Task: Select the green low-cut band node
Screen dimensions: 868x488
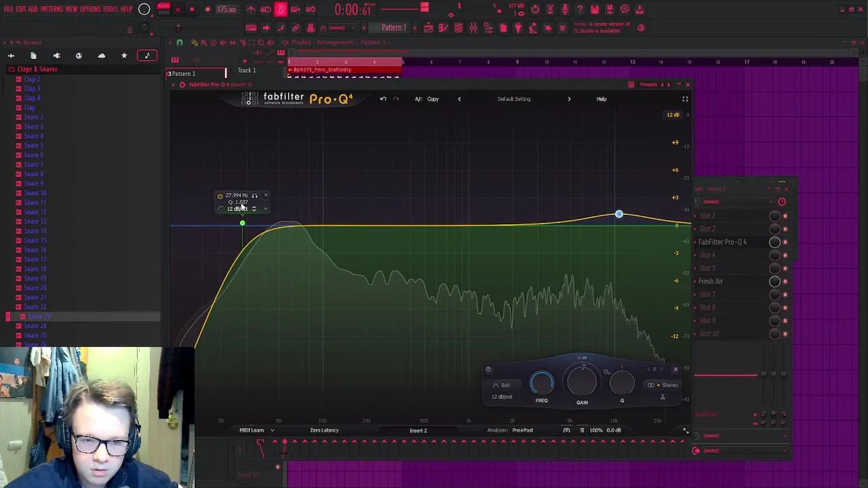Action: [242, 223]
